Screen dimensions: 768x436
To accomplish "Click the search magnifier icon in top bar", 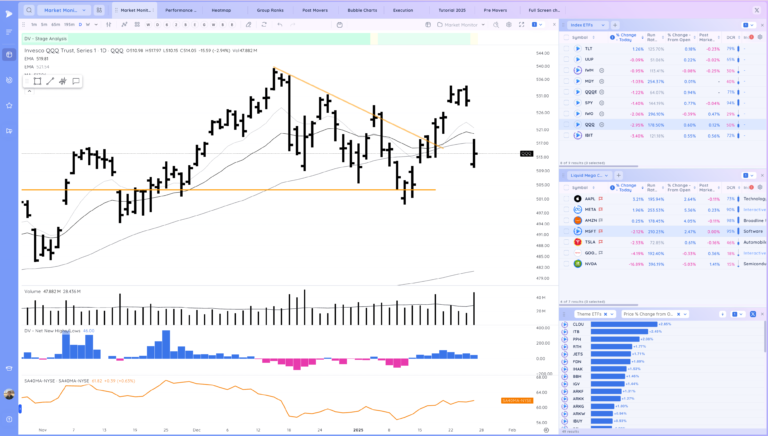I will coord(29,9).
